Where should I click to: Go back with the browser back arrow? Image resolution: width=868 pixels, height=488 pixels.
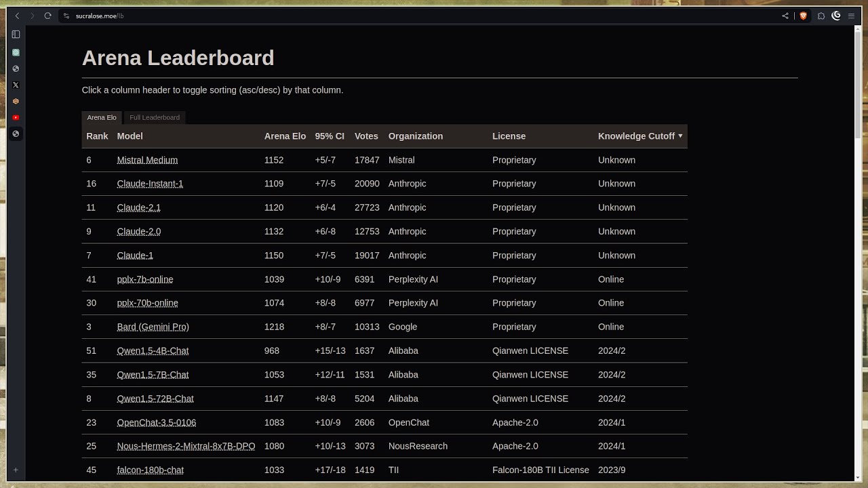(x=17, y=16)
